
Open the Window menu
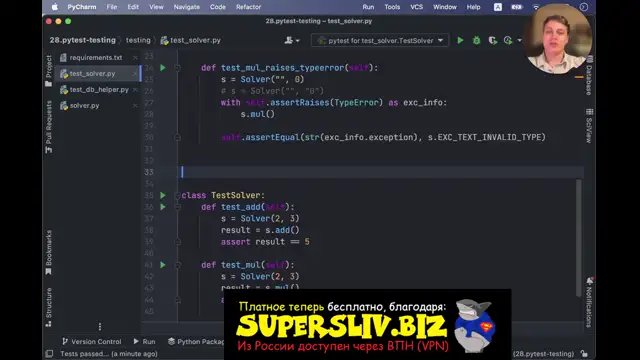pos(444,7)
